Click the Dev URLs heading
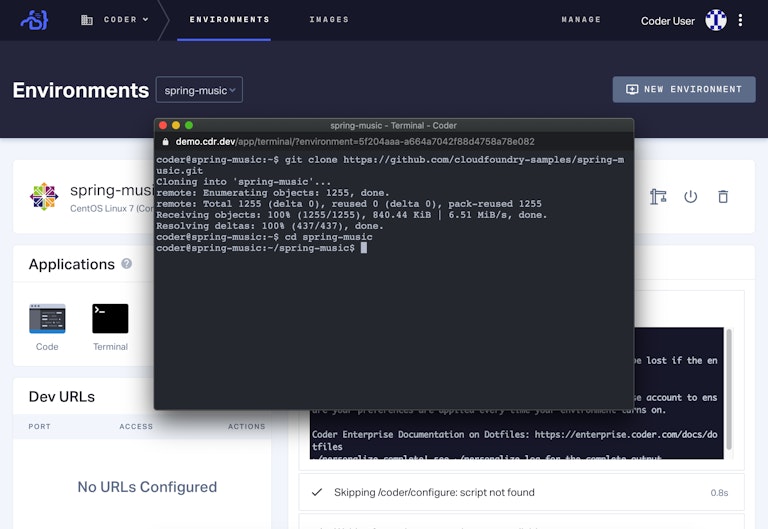The width and height of the screenshot is (768, 529). pyautogui.click(x=62, y=396)
